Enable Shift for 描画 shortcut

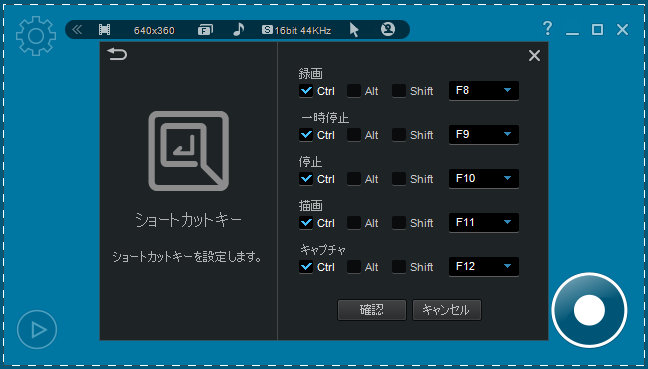pos(399,223)
